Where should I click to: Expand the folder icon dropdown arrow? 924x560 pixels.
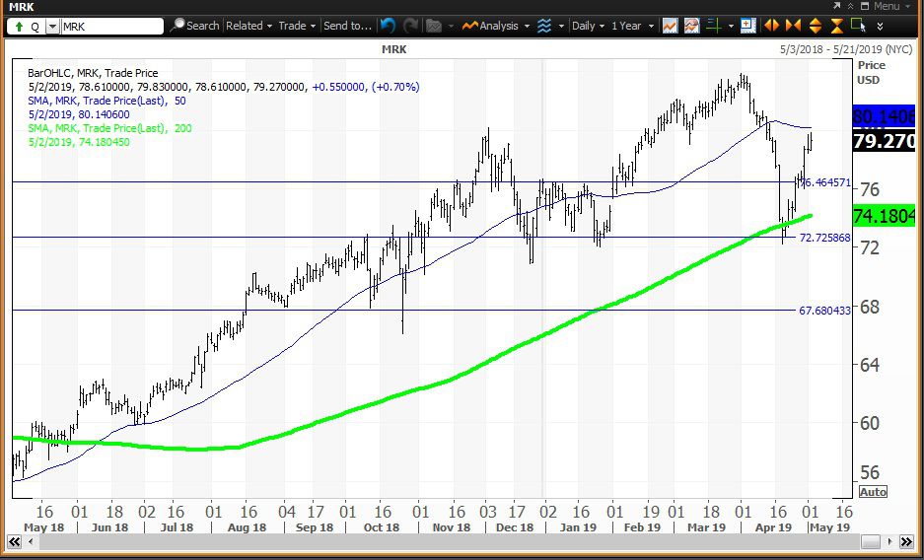coord(451,27)
